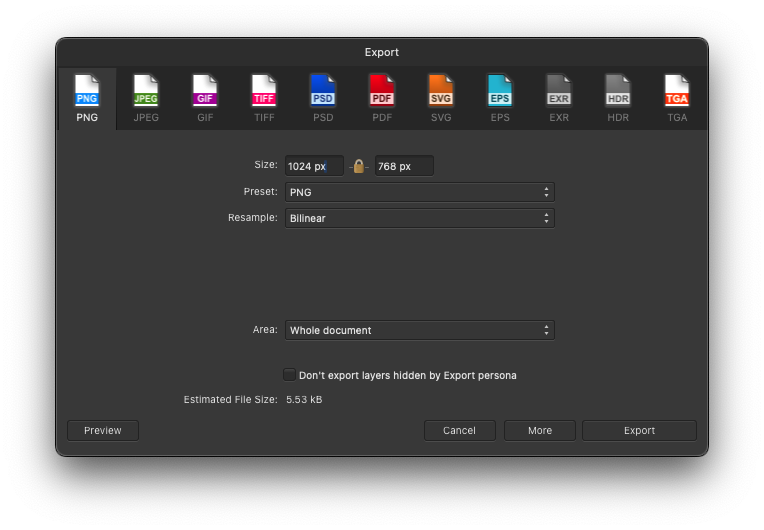Open the Preset dropdown menu
Viewport: 764px width, 530px height.
pos(419,192)
